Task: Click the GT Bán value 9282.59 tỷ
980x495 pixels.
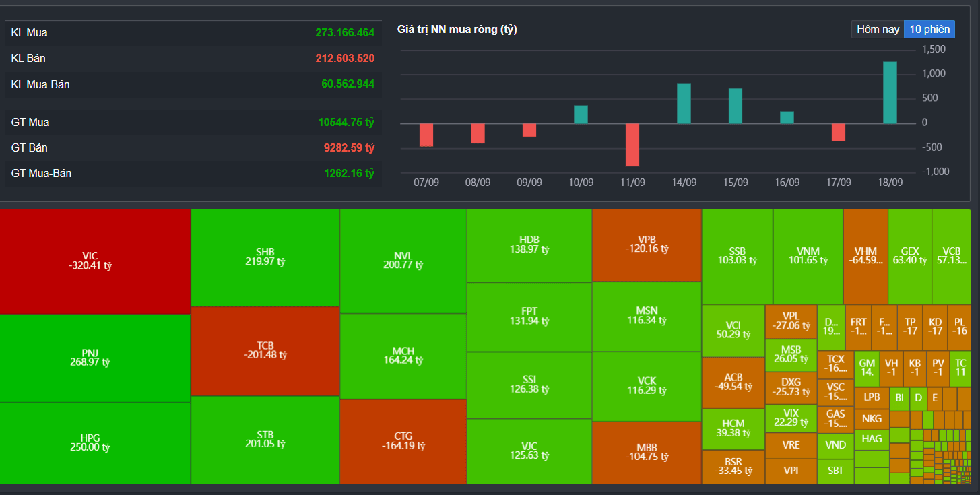Action: 349,147
